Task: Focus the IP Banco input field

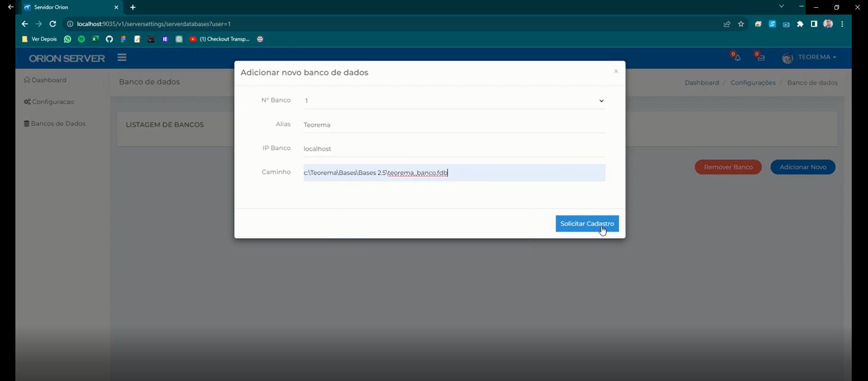Action: 454,149
